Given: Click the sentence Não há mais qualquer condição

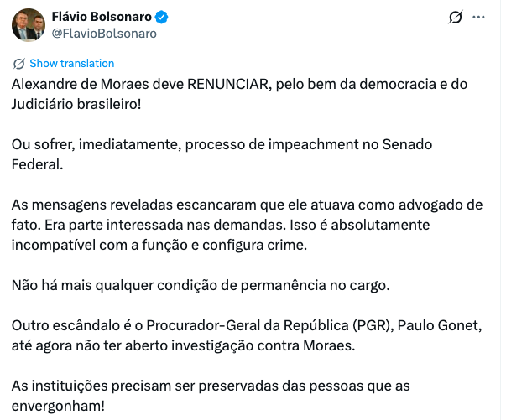Looking at the screenshot, I should (x=201, y=285).
